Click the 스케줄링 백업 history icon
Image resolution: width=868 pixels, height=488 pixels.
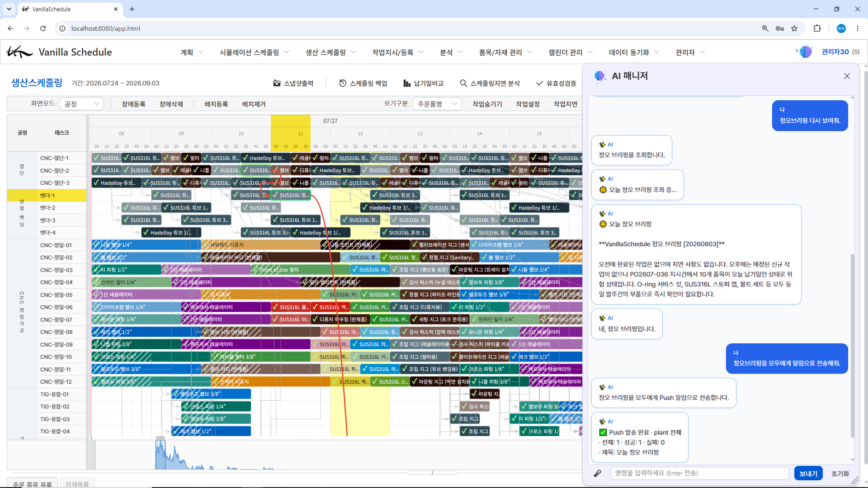[343, 83]
